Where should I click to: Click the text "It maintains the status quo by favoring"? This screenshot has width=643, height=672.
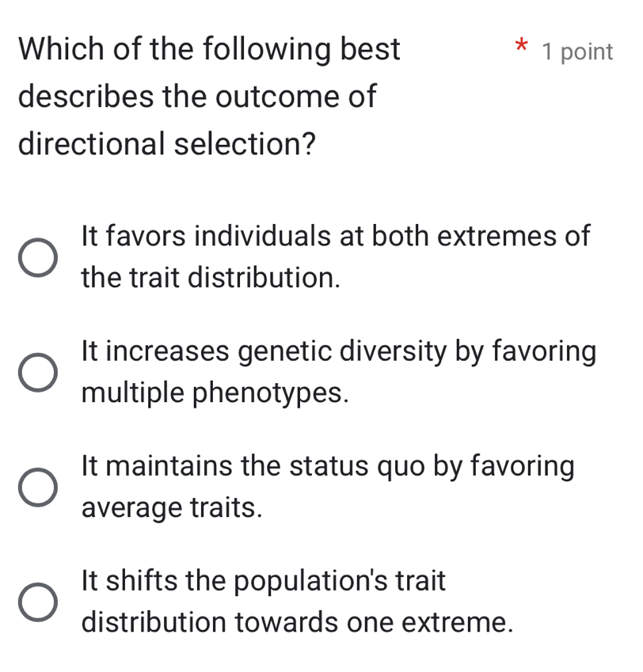pyautogui.click(x=327, y=466)
